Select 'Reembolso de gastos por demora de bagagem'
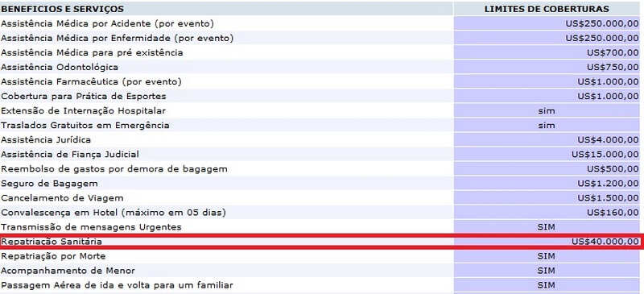This screenshot has height=294, width=644. click(114, 169)
